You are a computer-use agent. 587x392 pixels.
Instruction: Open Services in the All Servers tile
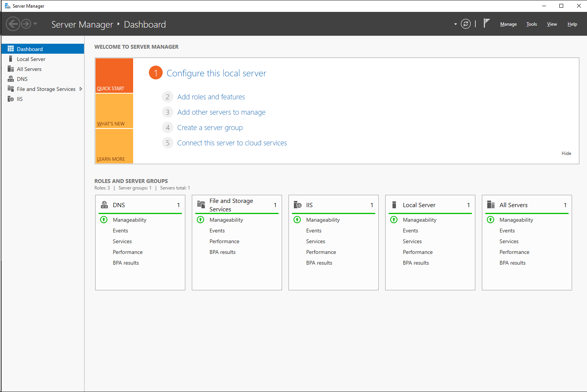point(509,241)
